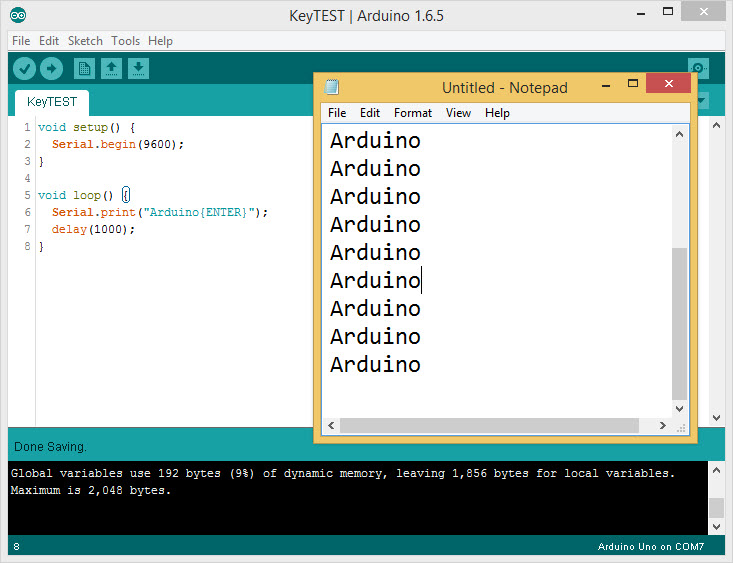Image resolution: width=733 pixels, height=563 pixels.
Task: Click the Serial.begin(9600); code line
Action: click(x=118, y=144)
